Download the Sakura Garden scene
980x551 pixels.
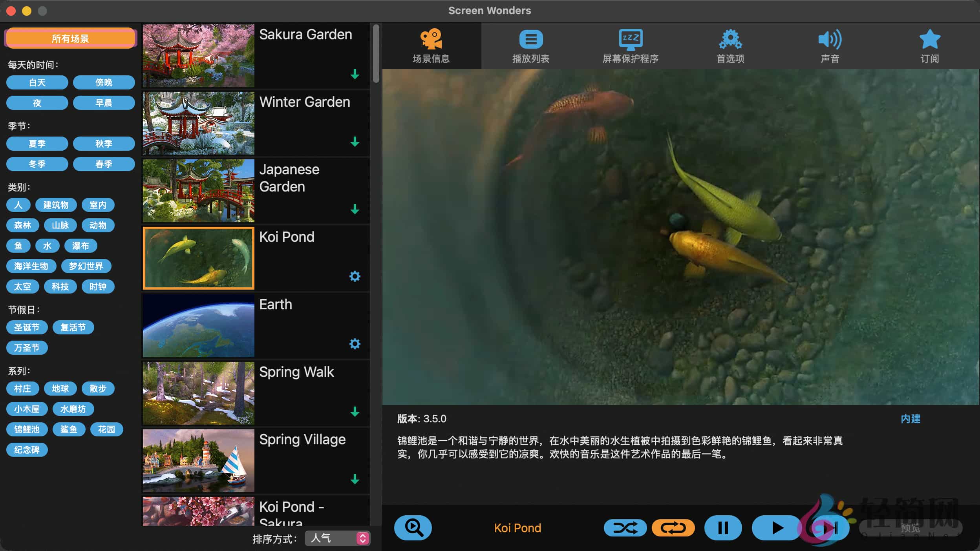(354, 75)
